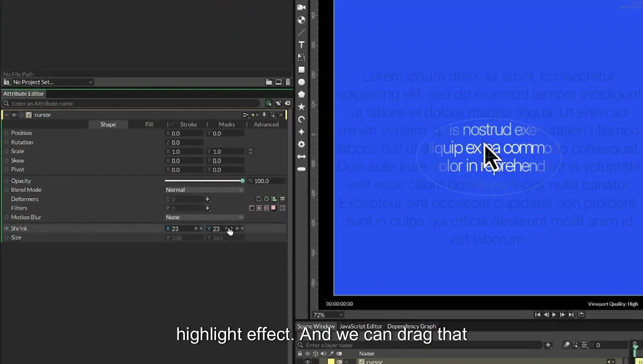Pin the cursor layer in Attribute Editor

264,115
